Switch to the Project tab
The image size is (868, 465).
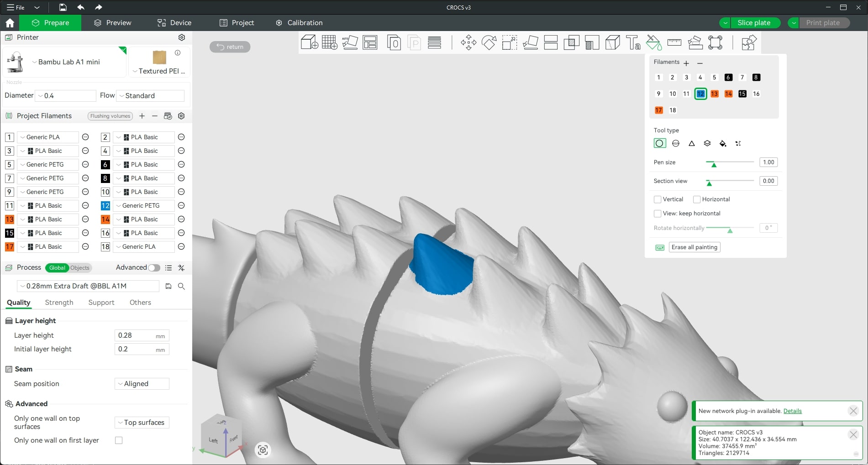pyautogui.click(x=237, y=23)
